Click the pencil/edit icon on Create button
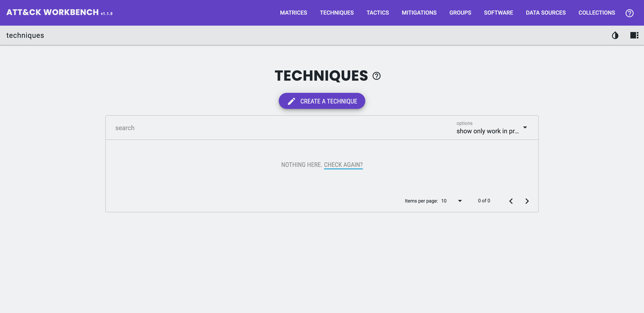This screenshot has height=313, width=644. point(291,101)
